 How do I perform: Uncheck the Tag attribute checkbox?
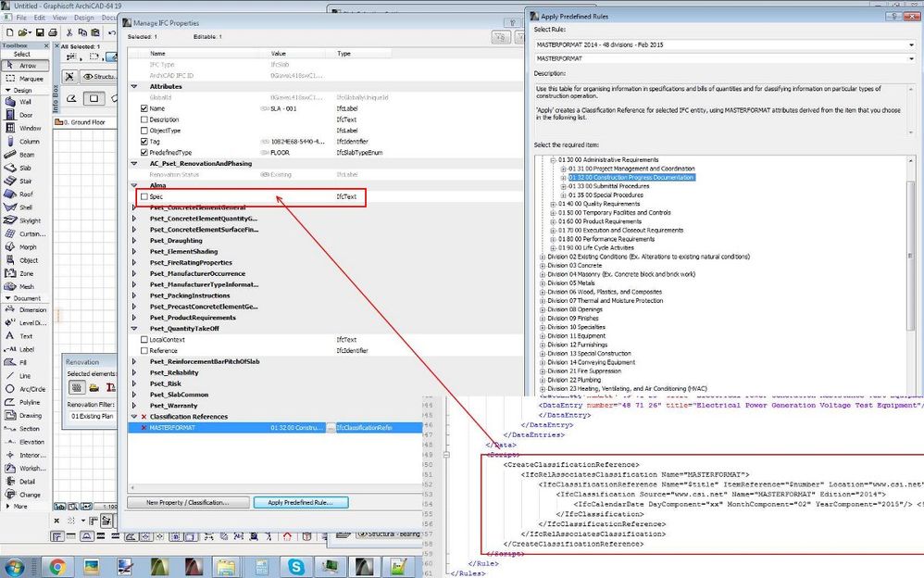[x=144, y=142]
